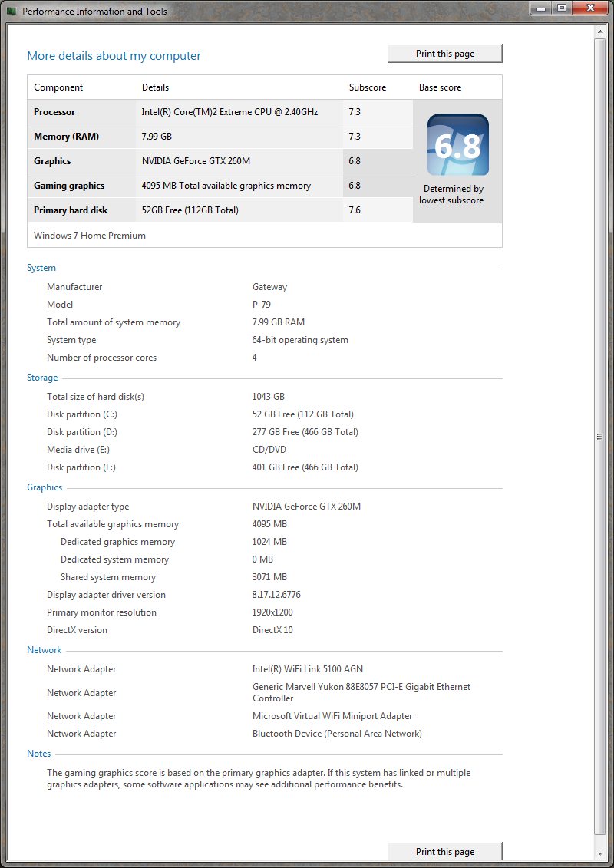Close the Performance Information and Tools window

(589, 8)
